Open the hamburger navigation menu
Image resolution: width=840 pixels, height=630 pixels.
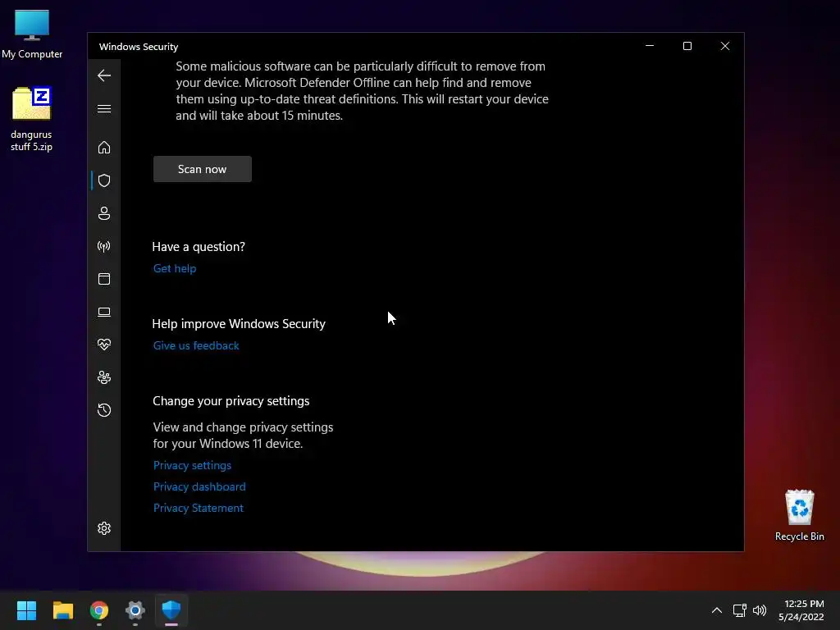[104, 109]
